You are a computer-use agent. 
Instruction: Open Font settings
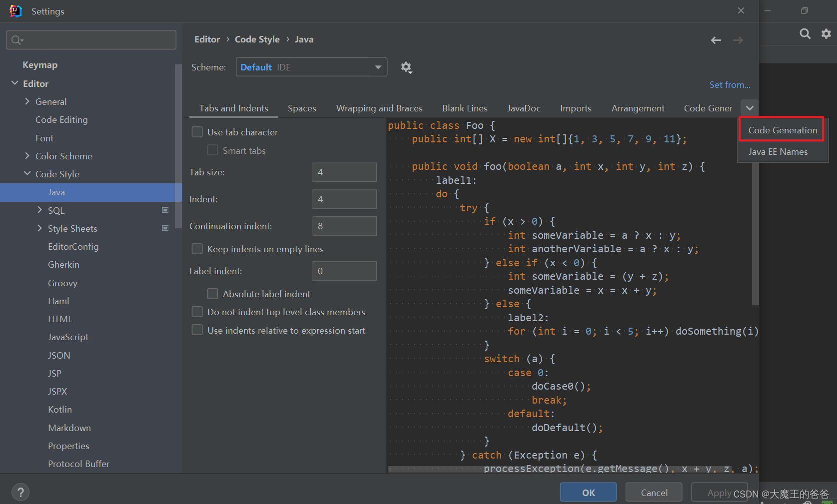[x=44, y=138]
